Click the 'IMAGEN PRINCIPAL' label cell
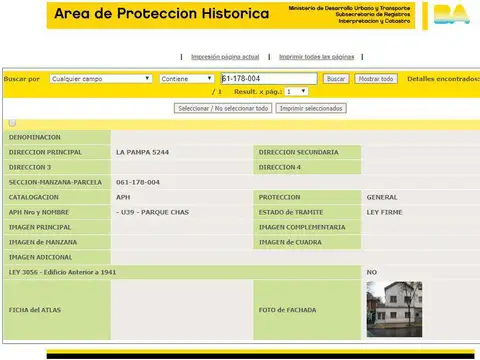Viewport: 480px width, 360px height. click(57, 227)
